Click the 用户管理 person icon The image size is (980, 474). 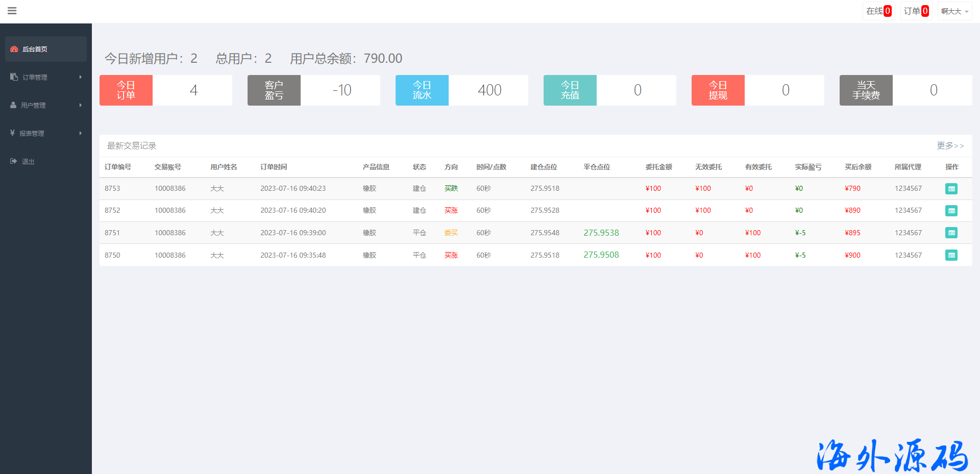click(13, 105)
